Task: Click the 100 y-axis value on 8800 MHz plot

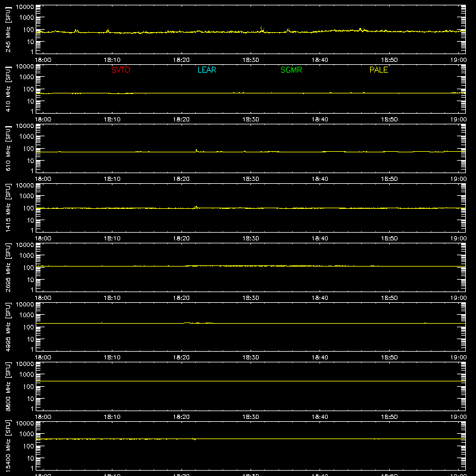Action: pos(29,387)
